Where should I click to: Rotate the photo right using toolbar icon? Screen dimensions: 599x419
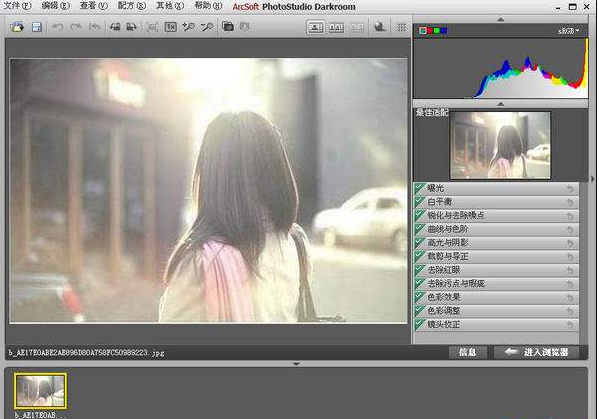tap(131, 27)
